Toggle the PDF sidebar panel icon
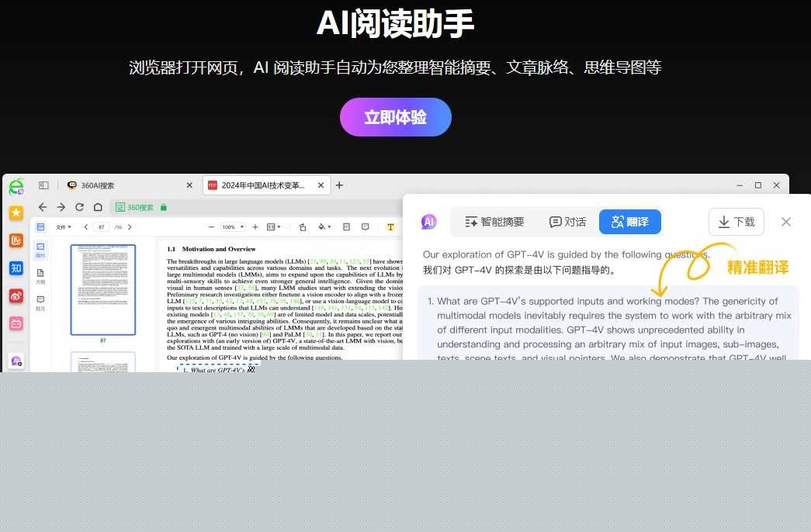Screen dimensions: 811x532 pos(40,227)
